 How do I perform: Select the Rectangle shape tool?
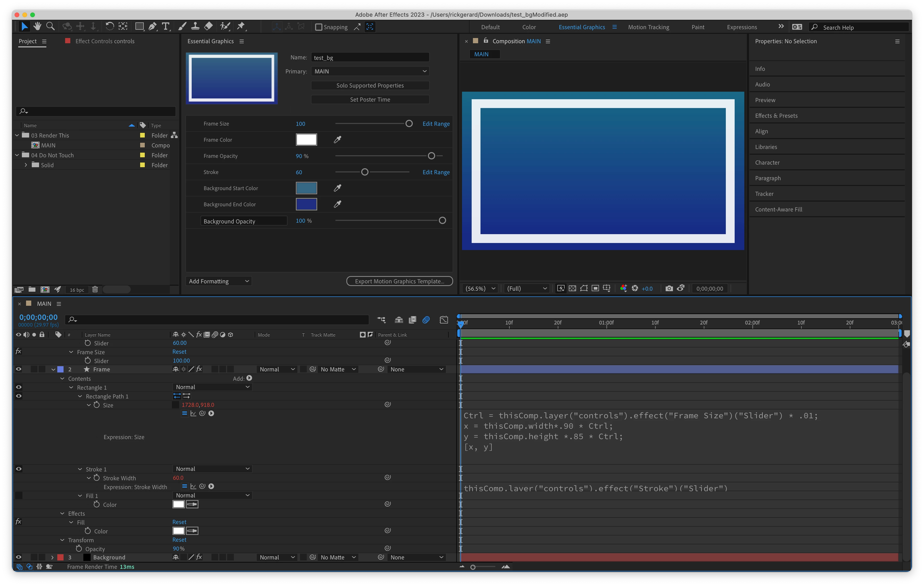coord(139,27)
